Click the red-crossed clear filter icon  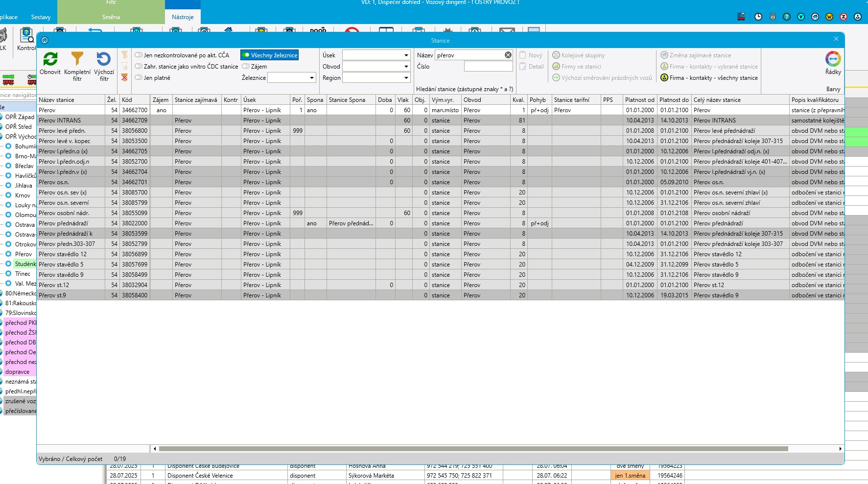click(124, 77)
